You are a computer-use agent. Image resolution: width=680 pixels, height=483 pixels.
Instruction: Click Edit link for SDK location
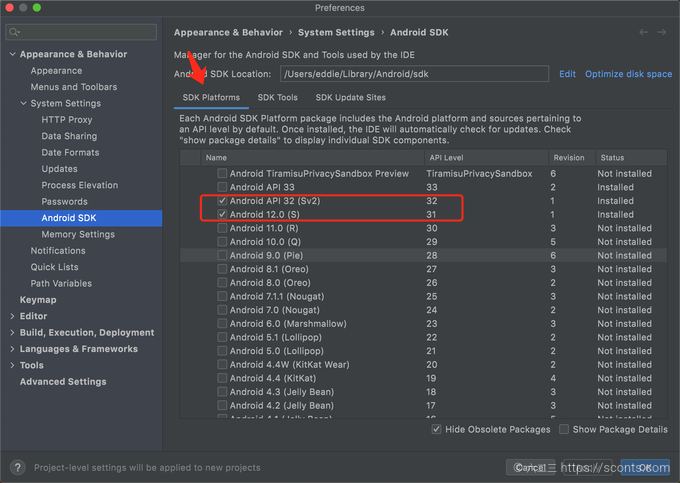coord(567,74)
